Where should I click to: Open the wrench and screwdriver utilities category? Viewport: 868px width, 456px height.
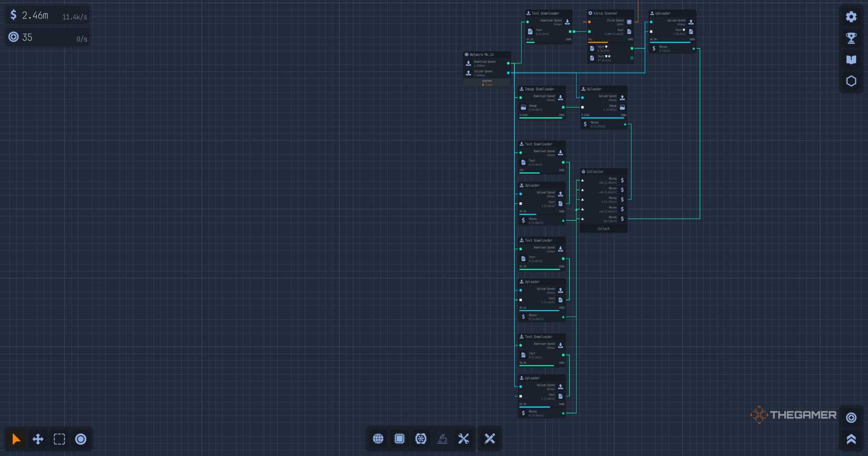click(x=463, y=439)
